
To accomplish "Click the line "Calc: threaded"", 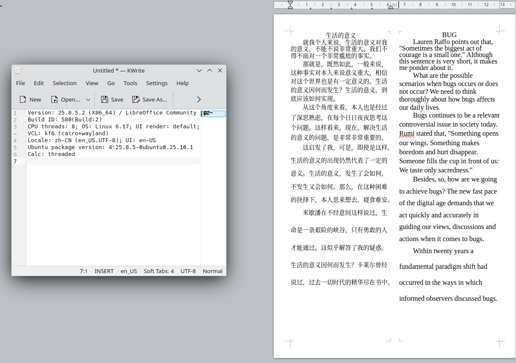I will click(x=51, y=154).
